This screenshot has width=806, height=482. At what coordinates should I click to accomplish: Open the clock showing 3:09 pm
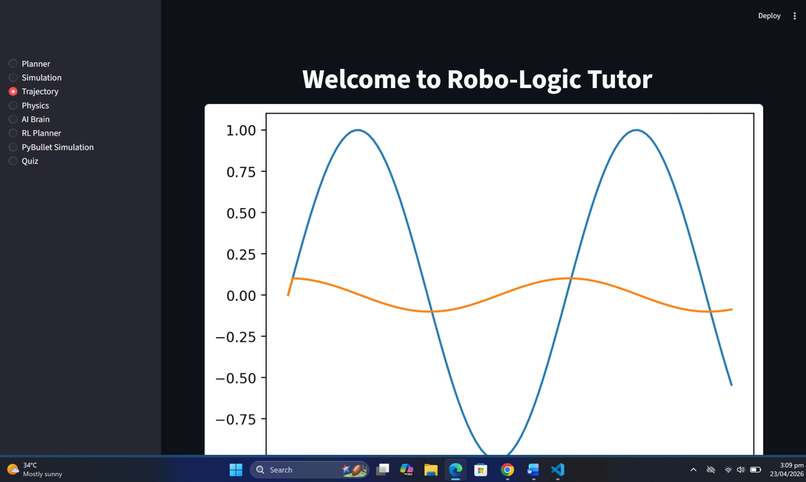[x=786, y=469]
